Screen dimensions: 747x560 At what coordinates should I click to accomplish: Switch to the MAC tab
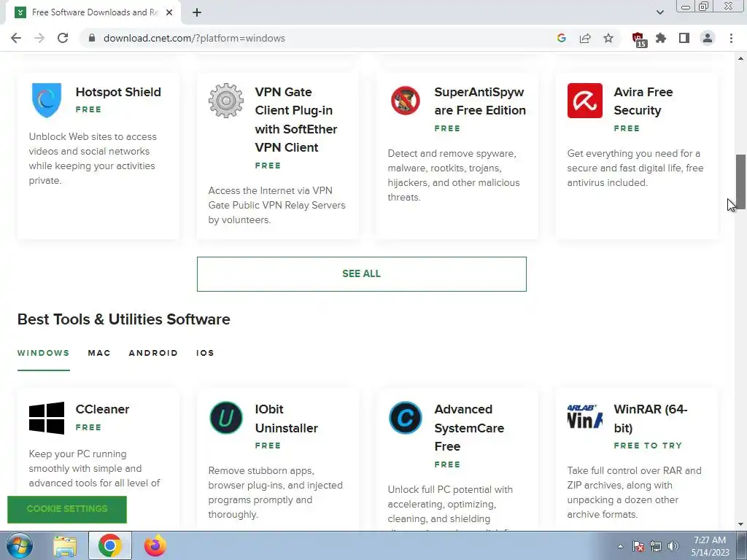tap(99, 353)
